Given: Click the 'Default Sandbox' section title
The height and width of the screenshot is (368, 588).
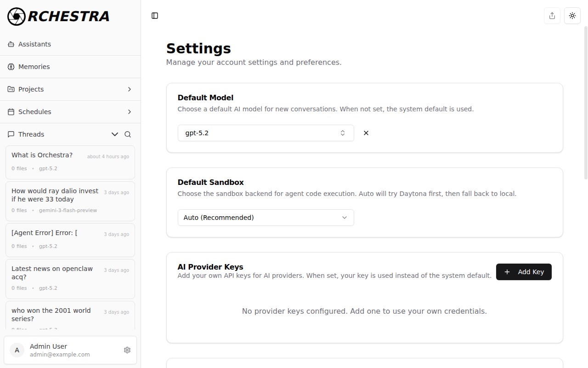Looking at the screenshot, I should [x=211, y=182].
